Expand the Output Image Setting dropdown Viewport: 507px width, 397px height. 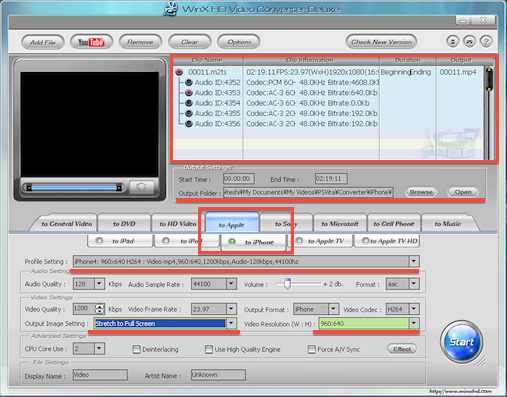coord(231,323)
